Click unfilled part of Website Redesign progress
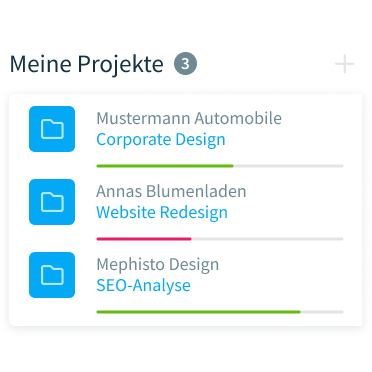The height and width of the screenshot is (372, 372). (x=267, y=239)
